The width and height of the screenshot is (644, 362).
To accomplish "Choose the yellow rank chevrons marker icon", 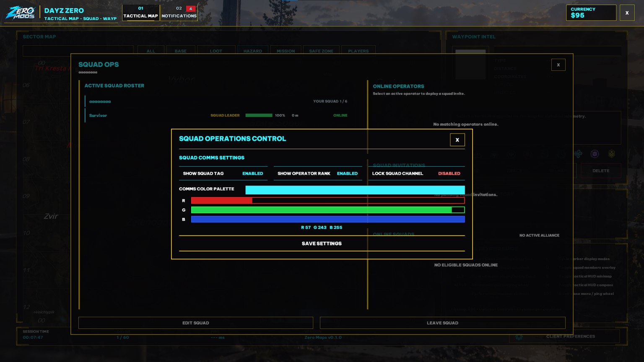I will tap(612, 154).
